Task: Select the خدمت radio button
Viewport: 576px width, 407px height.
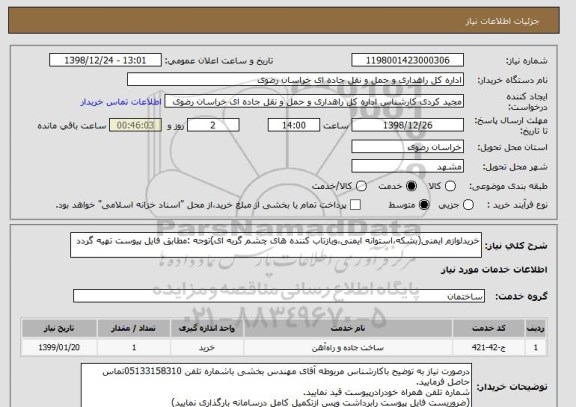Action: point(411,186)
